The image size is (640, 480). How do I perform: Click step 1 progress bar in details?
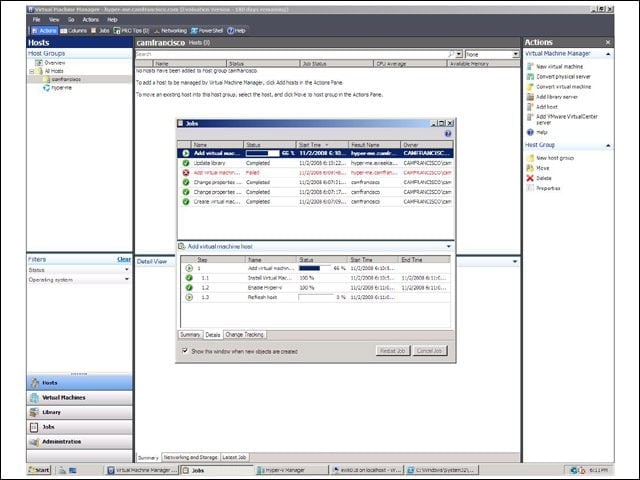click(x=315, y=268)
